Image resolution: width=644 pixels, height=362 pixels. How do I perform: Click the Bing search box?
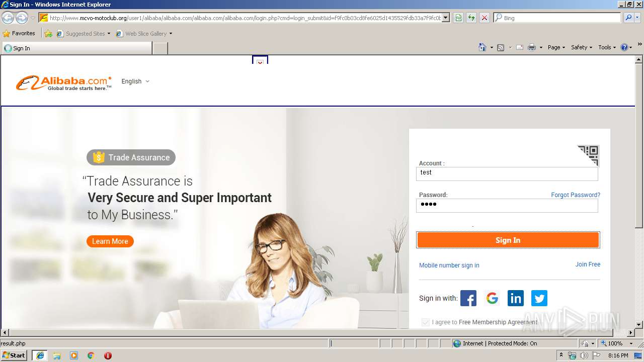pos(557,18)
